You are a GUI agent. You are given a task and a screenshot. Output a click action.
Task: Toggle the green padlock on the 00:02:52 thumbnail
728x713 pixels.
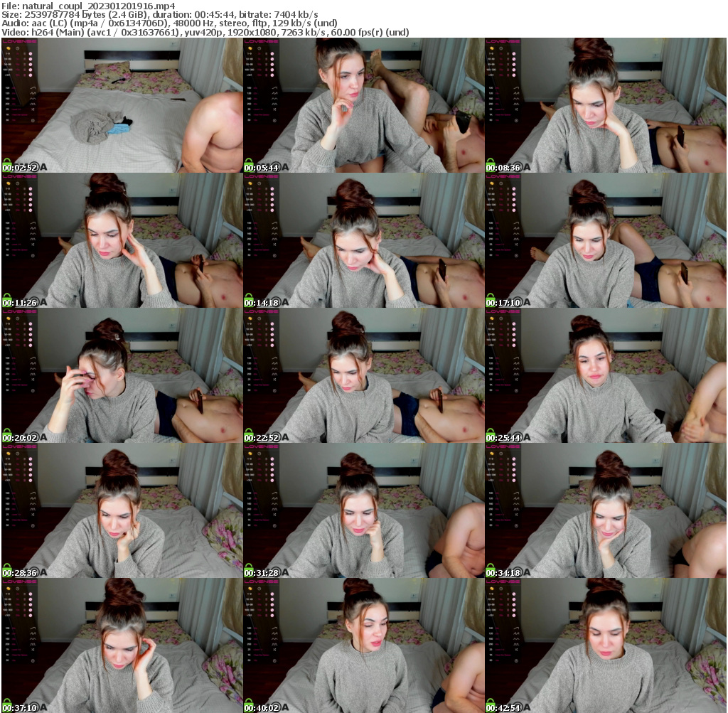[x=6, y=163]
